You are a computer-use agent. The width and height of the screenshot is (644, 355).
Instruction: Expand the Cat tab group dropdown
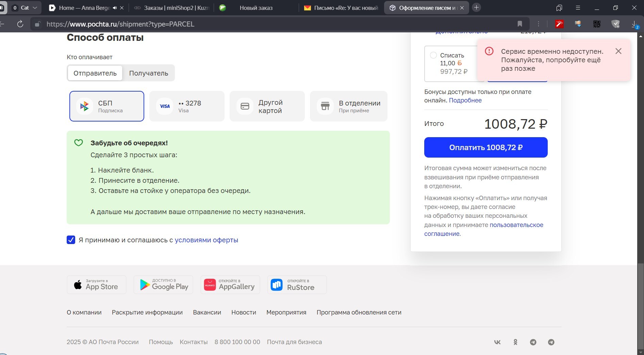coord(35,8)
